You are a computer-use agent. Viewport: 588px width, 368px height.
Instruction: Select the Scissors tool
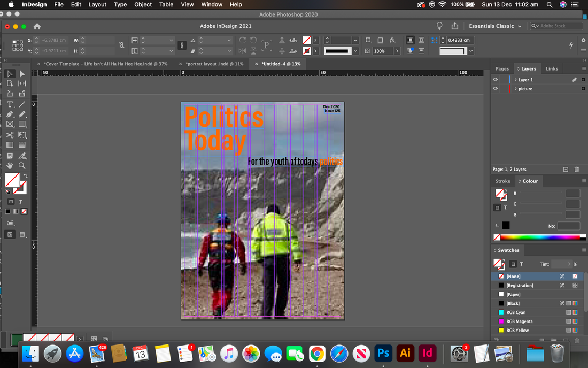point(10,135)
